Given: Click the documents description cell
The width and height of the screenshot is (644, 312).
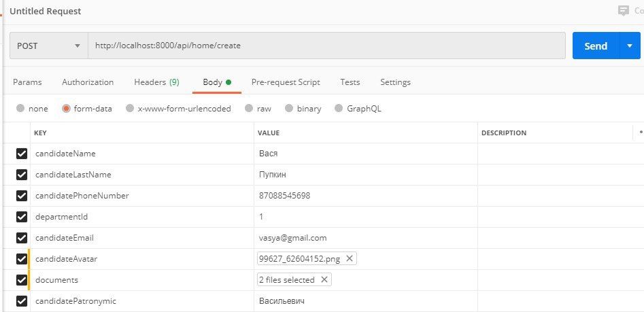Looking at the screenshot, I should pyautogui.click(x=560, y=280).
